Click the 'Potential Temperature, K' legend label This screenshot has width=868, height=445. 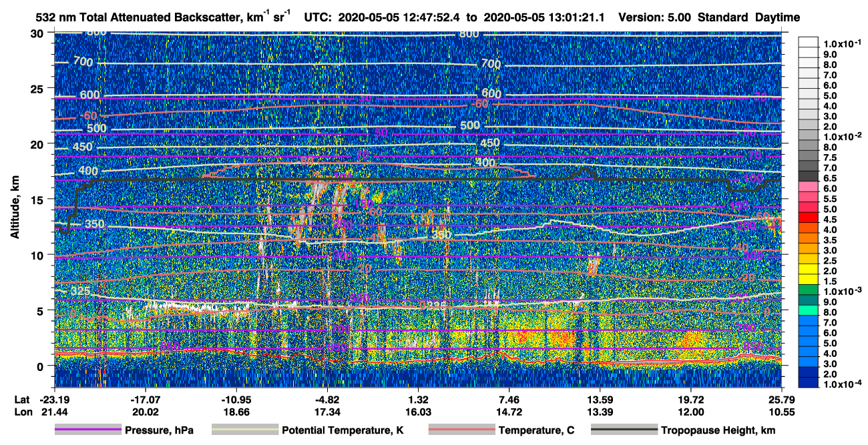tap(343, 430)
